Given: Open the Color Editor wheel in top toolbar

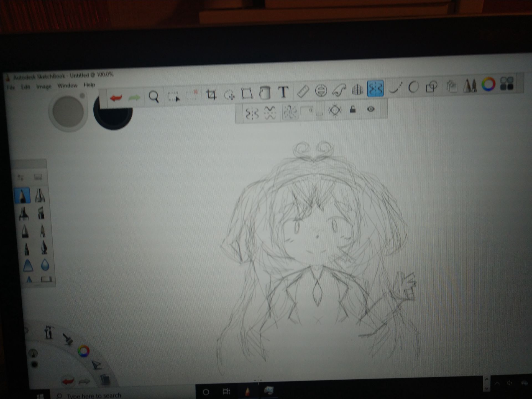Looking at the screenshot, I should [x=488, y=84].
